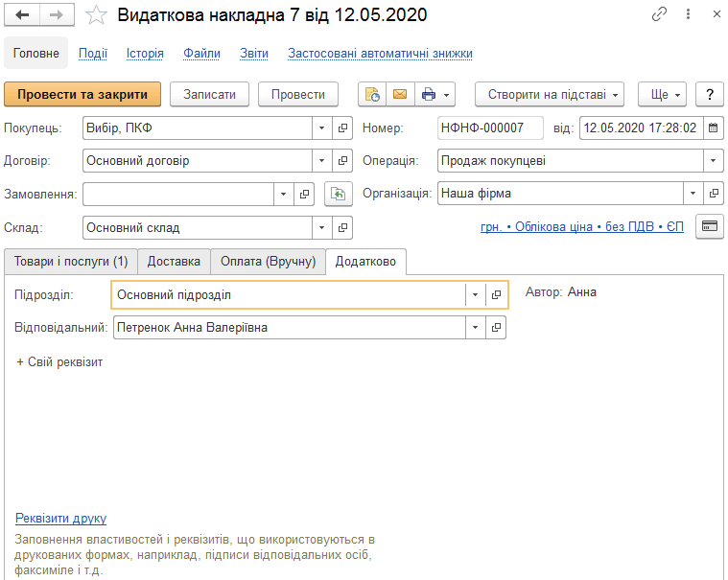728x580 pixels.
Task: Open the Замовлення record with open icon
Action: [305, 194]
